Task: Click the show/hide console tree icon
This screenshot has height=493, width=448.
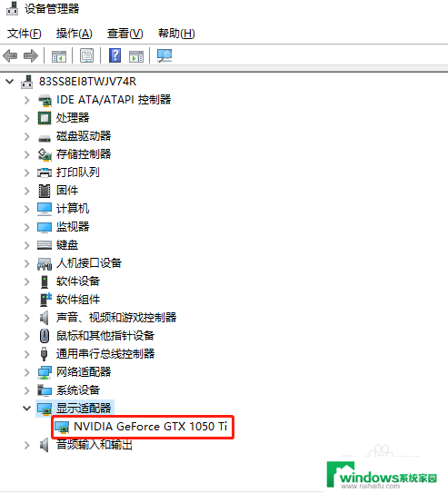Action: pyautogui.click(x=59, y=56)
